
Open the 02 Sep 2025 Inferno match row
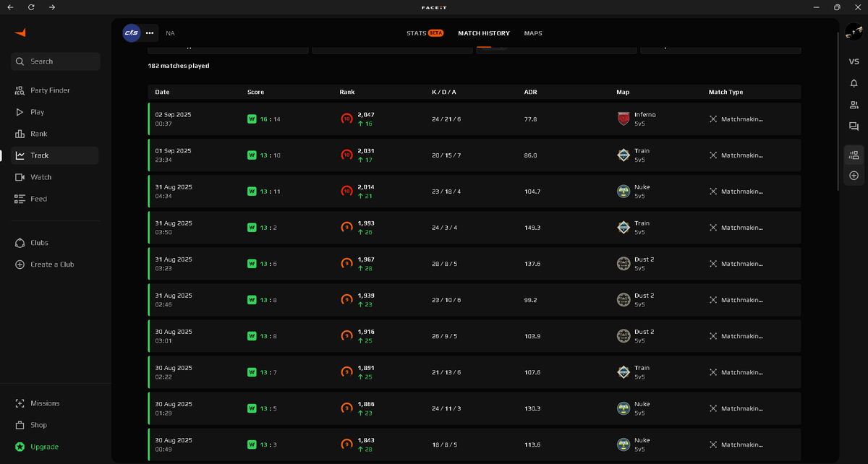click(x=475, y=119)
